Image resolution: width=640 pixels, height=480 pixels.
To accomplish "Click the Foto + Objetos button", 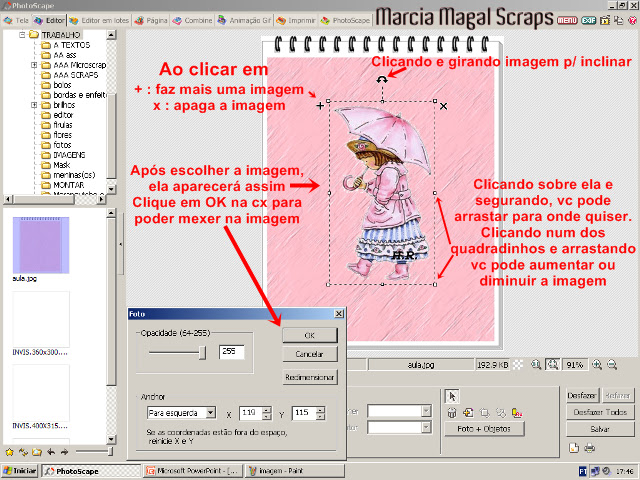I will point(484,429).
